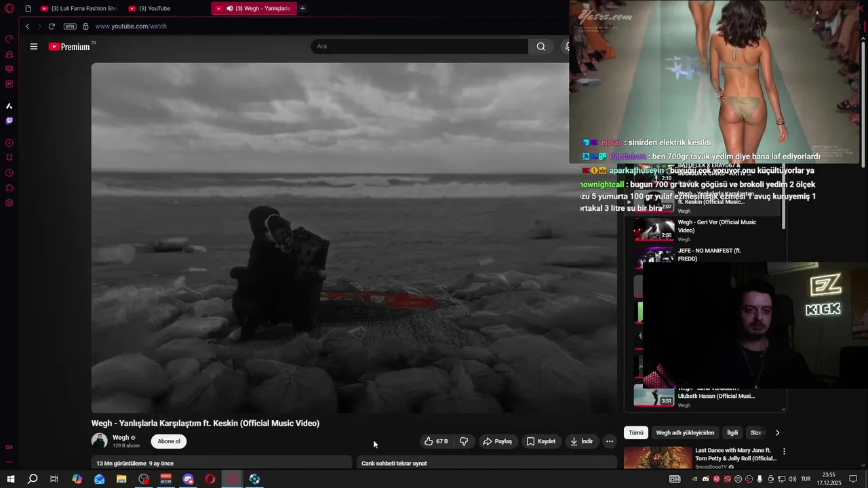The width and height of the screenshot is (868, 488).
Task: Reload the current page
Action: [x=52, y=26]
